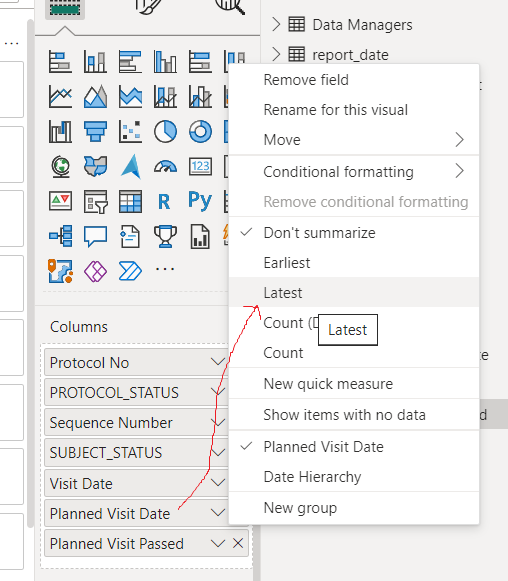Open Sequence Number field dropdown chevron
This screenshot has height=581, width=508.
tap(218, 422)
